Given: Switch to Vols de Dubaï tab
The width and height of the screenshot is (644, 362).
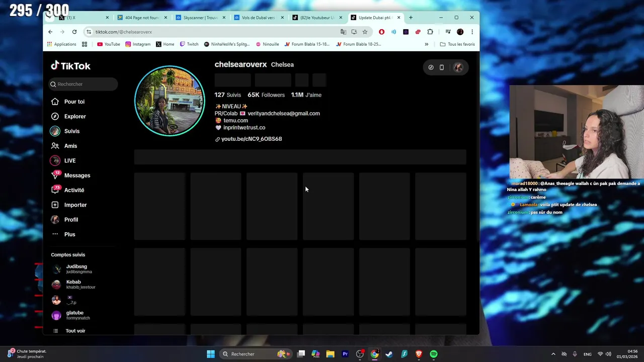Looking at the screenshot, I should (259, 18).
